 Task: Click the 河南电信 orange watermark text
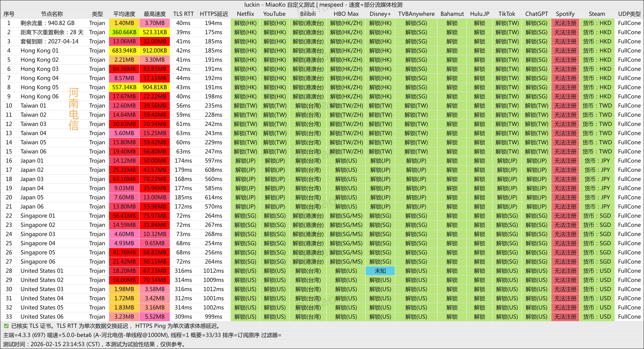(x=74, y=109)
